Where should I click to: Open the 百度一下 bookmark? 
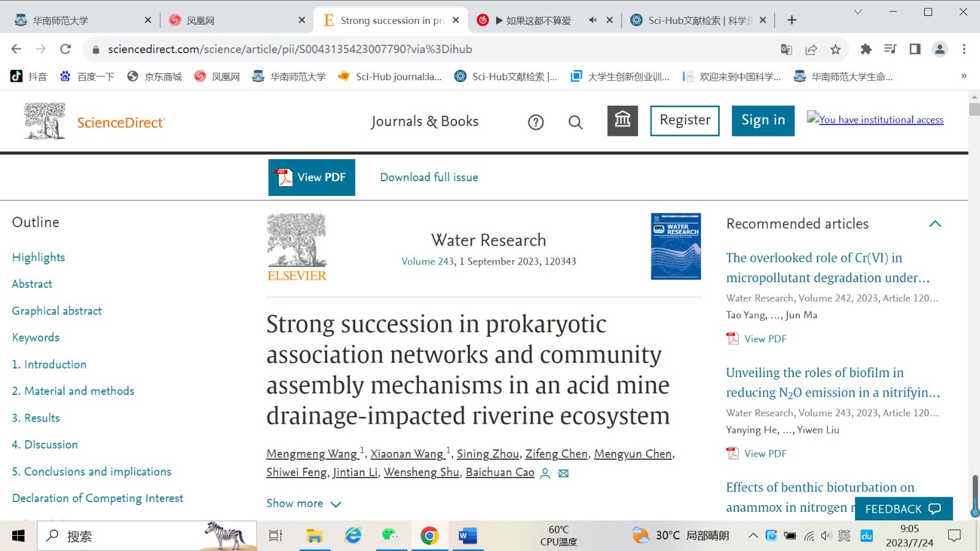87,77
